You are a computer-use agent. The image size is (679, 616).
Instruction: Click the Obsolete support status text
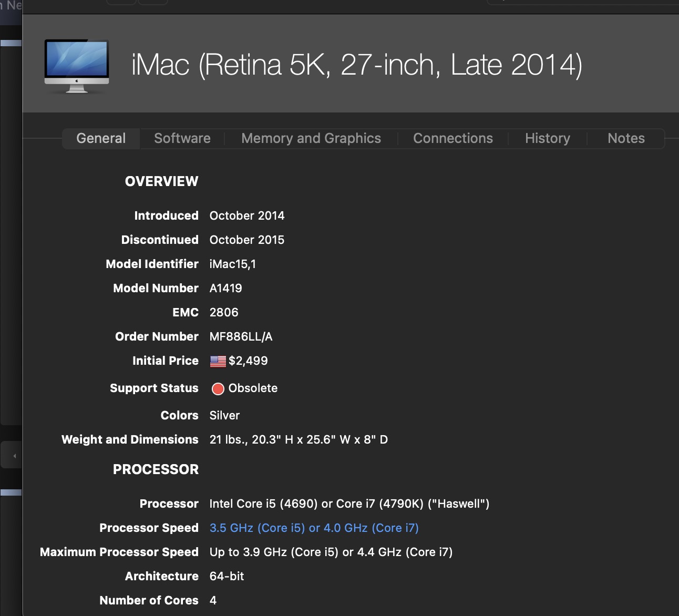[253, 388]
